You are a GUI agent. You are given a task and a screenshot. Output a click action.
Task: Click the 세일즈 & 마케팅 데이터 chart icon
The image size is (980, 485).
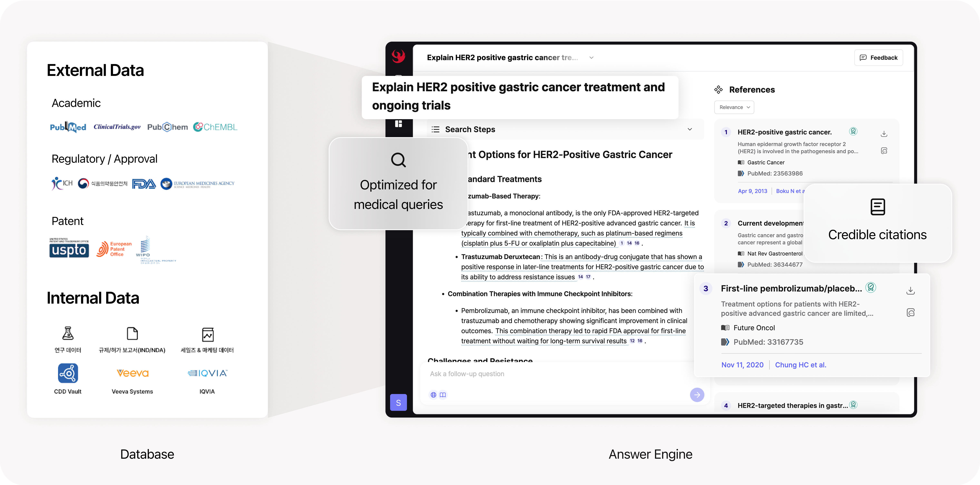coord(208,334)
